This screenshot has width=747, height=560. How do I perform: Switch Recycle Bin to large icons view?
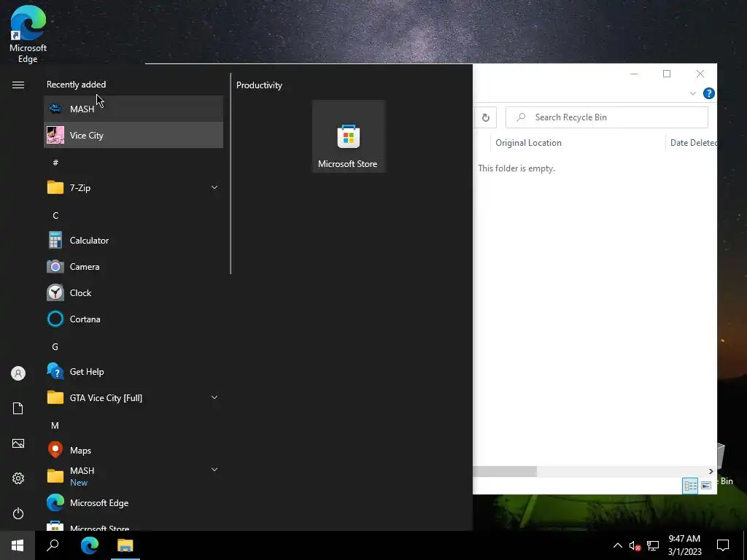pos(706,486)
